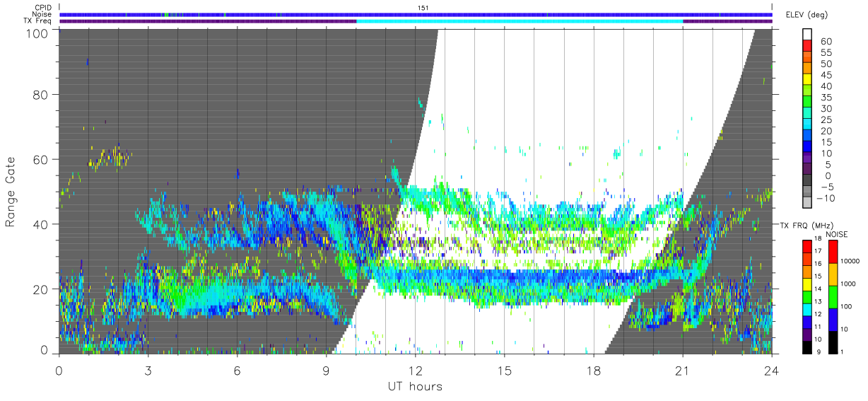Pick the green segment of NOISE bar
Image resolution: width=868 pixels, height=401 pixels.
click(833, 297)
